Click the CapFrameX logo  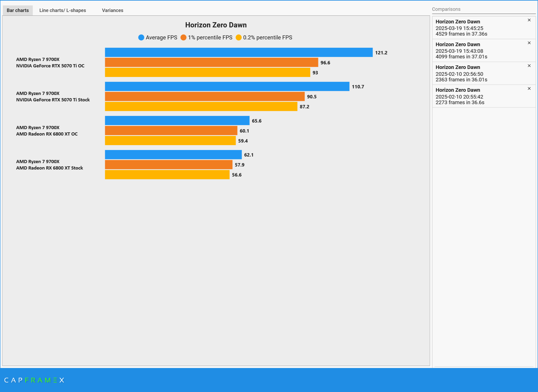(x=34, y=380)
